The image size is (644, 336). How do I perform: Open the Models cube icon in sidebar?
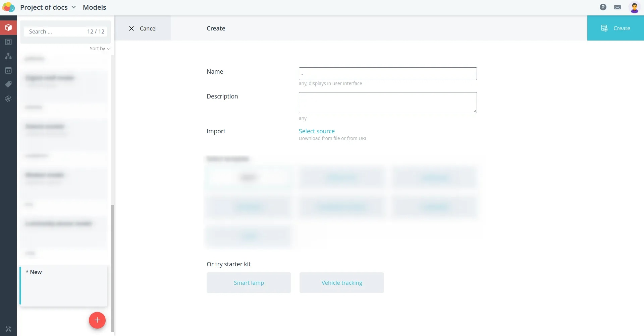tap(8, 27)
